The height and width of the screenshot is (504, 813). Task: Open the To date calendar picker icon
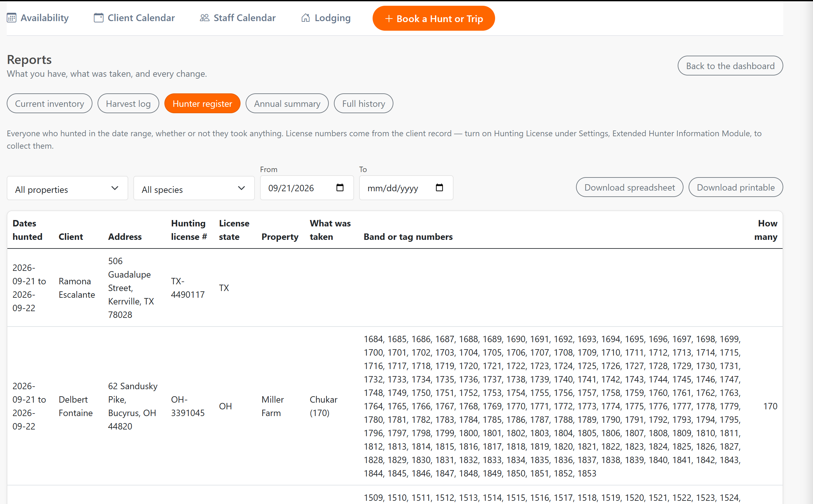[439, 188]
